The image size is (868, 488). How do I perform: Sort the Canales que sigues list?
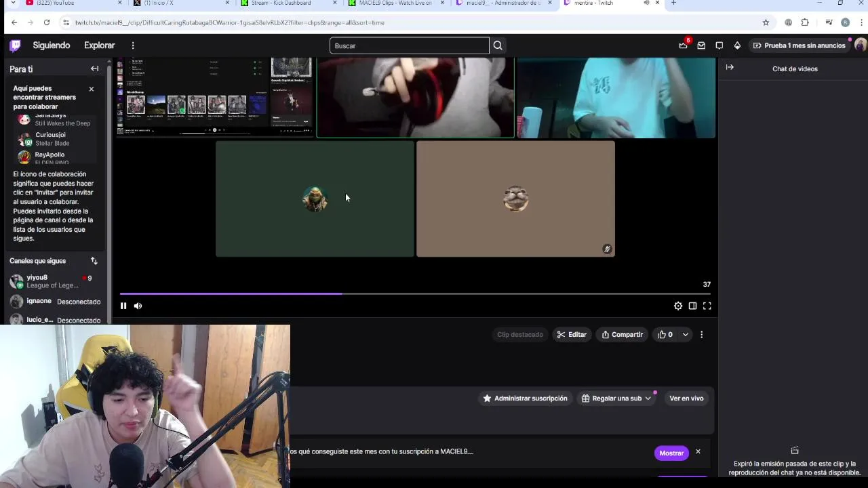click(x=94, y=261)
